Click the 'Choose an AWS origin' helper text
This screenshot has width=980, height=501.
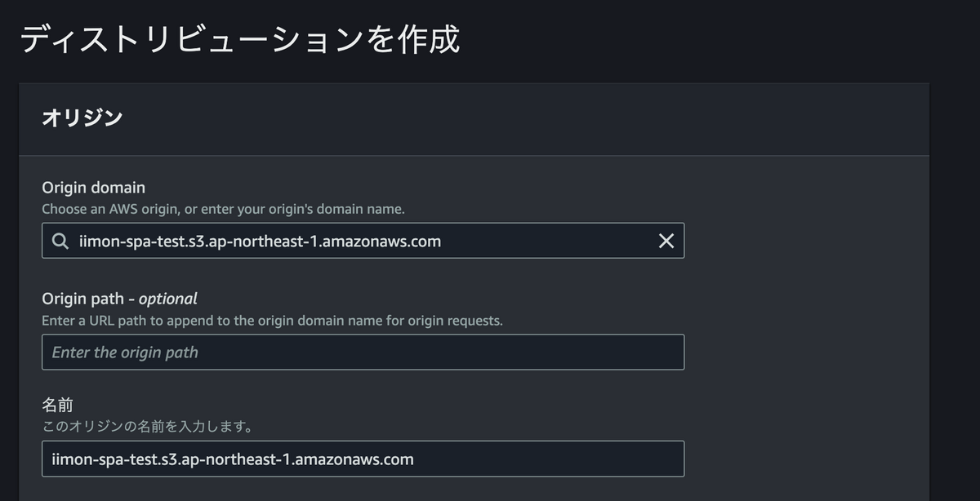pyautogui.click(x=223, y=209)
